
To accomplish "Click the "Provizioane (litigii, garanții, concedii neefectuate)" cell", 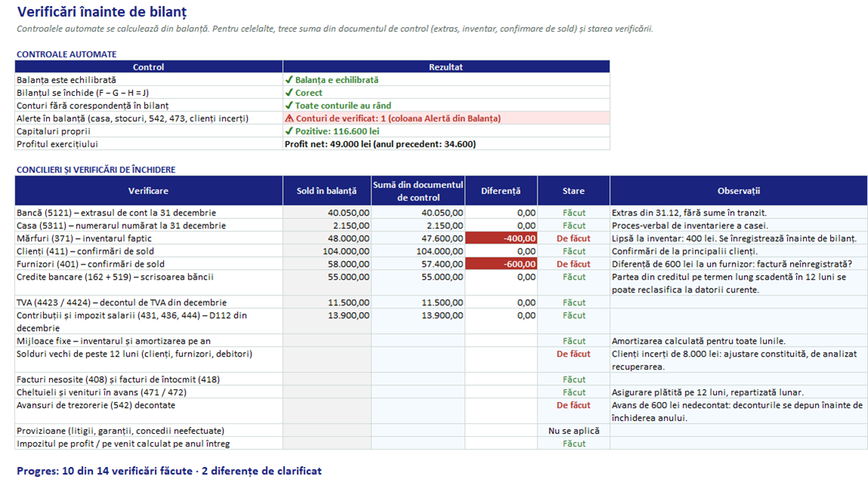I will pyautogui.click(x=148, y=431).
